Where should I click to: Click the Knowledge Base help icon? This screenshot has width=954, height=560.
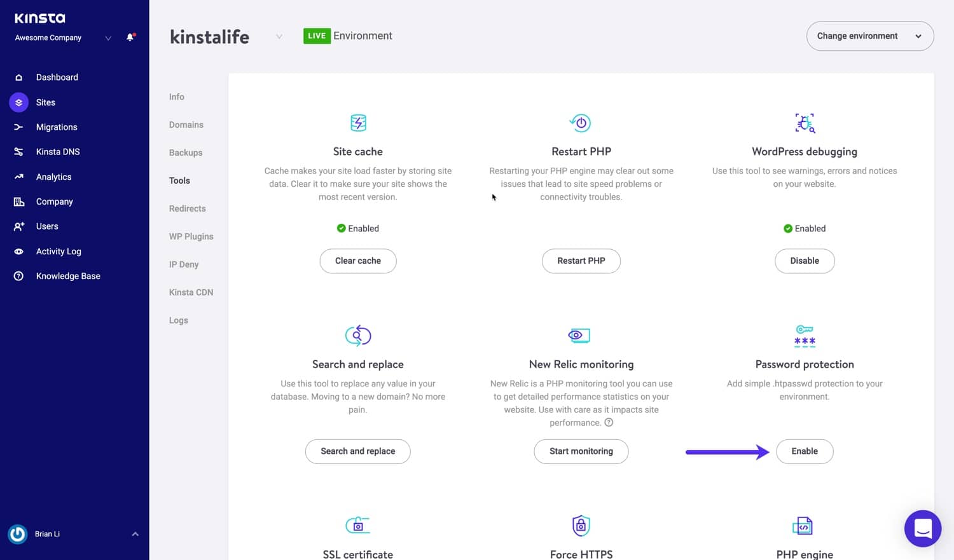point(18,277)
